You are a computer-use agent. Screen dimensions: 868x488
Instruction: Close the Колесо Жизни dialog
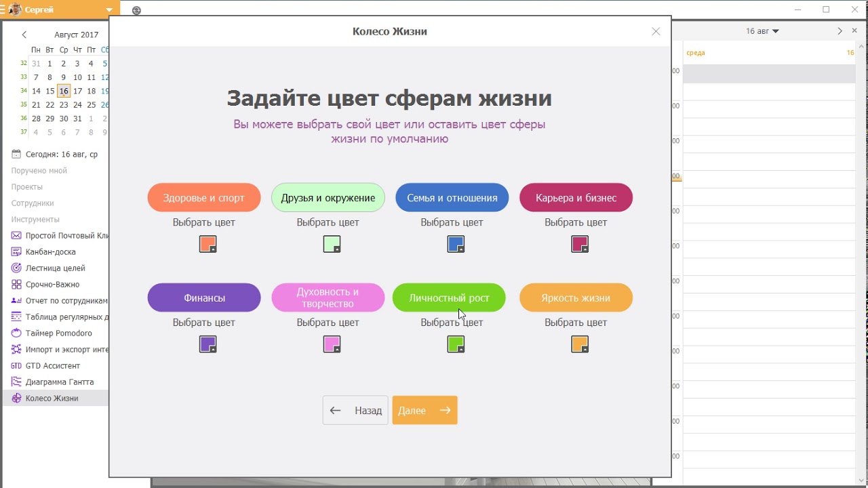click(656, 31)
